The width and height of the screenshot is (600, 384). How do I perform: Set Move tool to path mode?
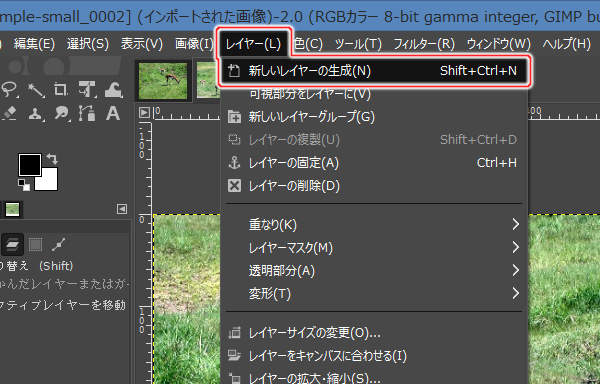[59, 244]
